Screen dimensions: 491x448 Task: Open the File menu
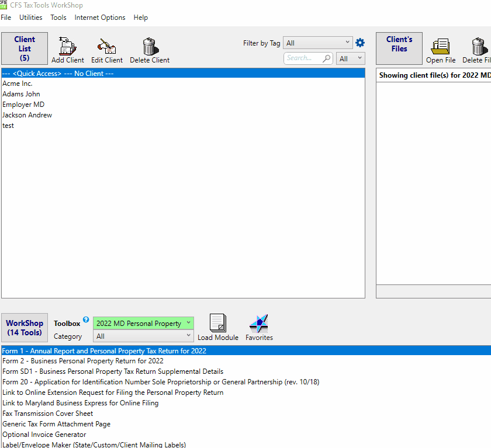6,18
